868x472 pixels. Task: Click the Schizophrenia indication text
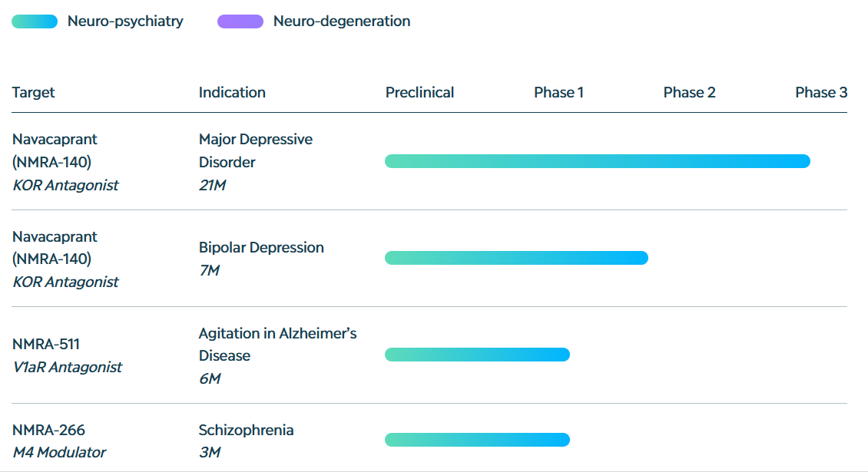[246, 430]
